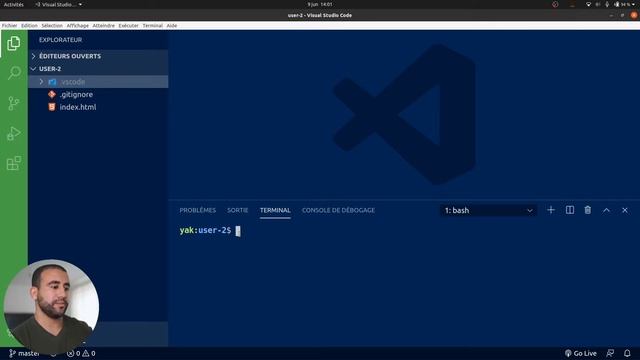Open the Visual Studio app menu in top bar
This screenshot has width=640, height=360.
[x=58, y=4]
